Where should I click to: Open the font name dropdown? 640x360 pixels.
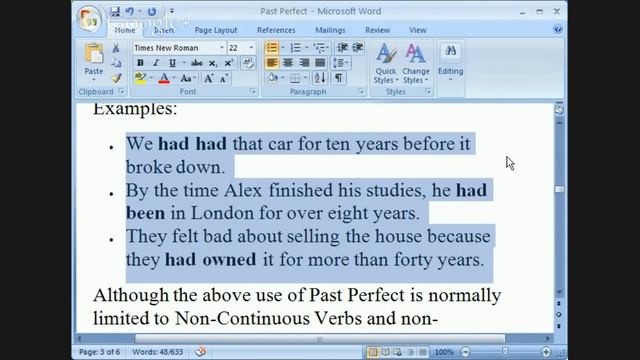(222, 48)
